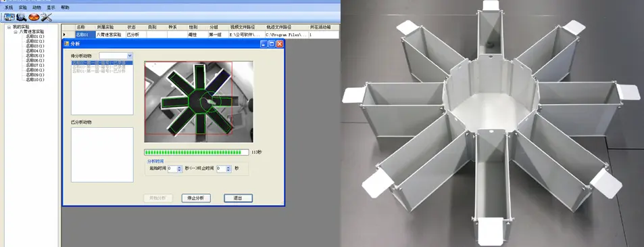The height and width of the screenshot is (247, 644).
Task: Select tree item 名称03 (1)
Action: 35,46
